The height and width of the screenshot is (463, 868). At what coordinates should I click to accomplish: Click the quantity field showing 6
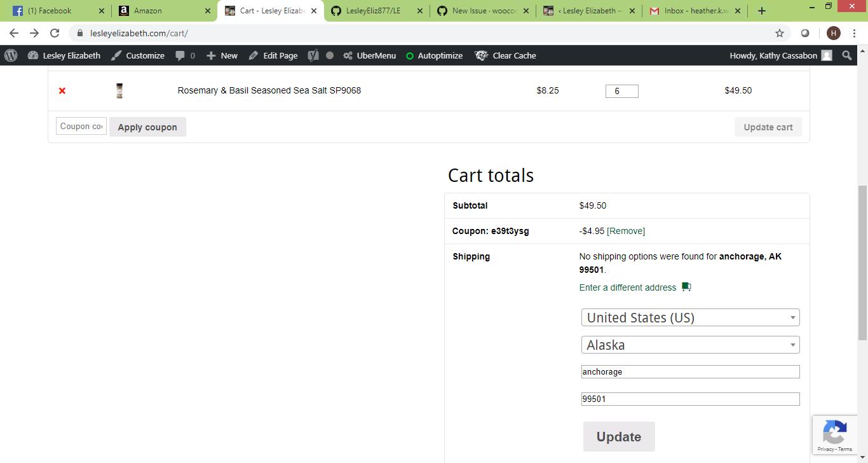point(622,91)
